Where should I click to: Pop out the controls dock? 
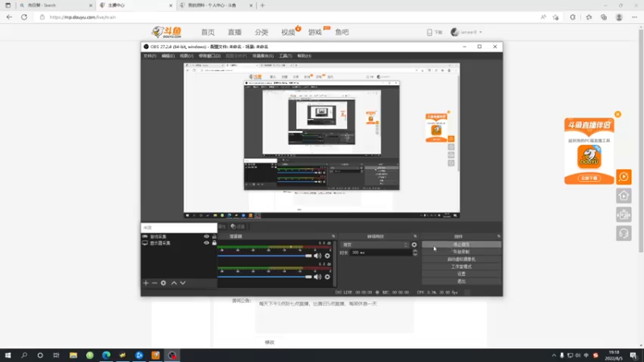[x=498, y=237]
